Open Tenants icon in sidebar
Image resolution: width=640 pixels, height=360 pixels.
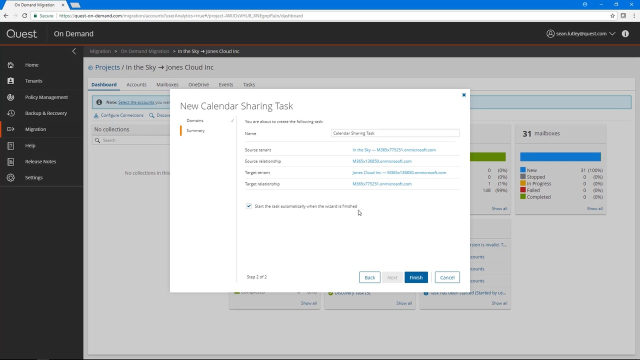11,81
